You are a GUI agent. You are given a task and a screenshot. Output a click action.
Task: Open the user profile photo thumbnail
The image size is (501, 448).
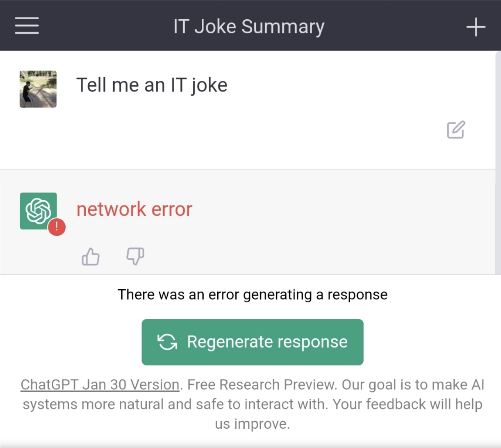38,89
